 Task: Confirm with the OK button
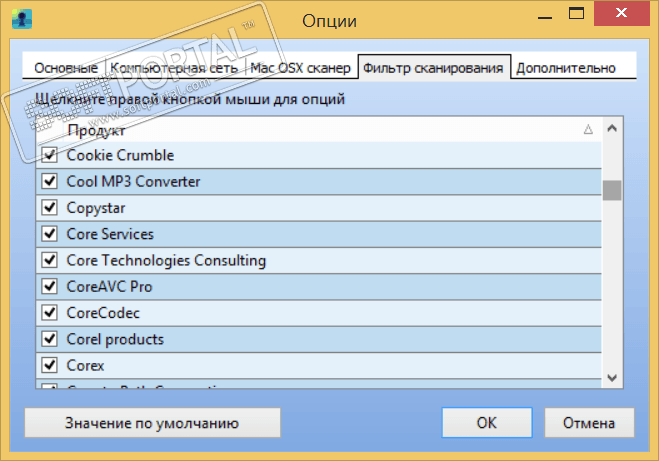487,423
